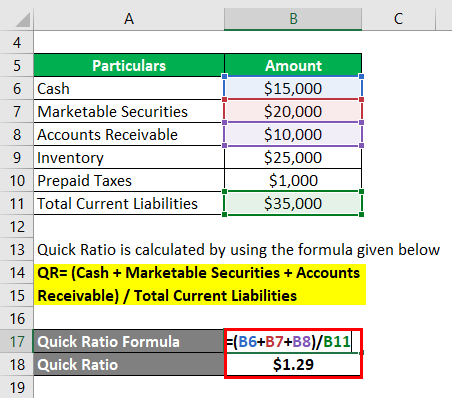Select the $25,000 inventory amount cell
This screenshot has width=452, height=398.
click(293, 157)
